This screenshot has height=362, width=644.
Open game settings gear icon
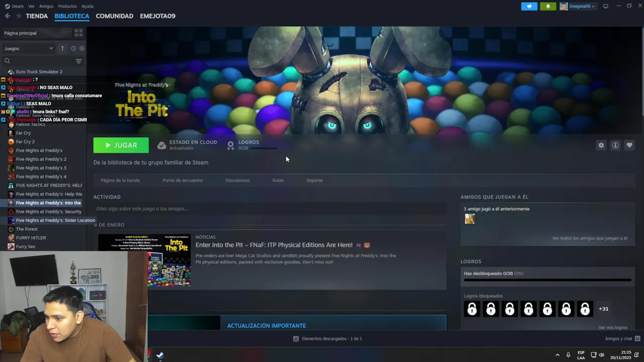[601, 145]
